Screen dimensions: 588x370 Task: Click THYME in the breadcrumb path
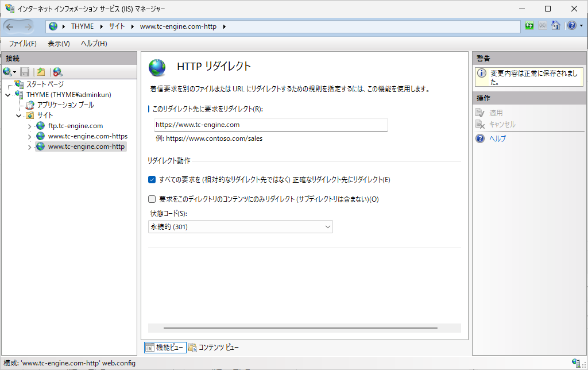(x=83, y=26)
